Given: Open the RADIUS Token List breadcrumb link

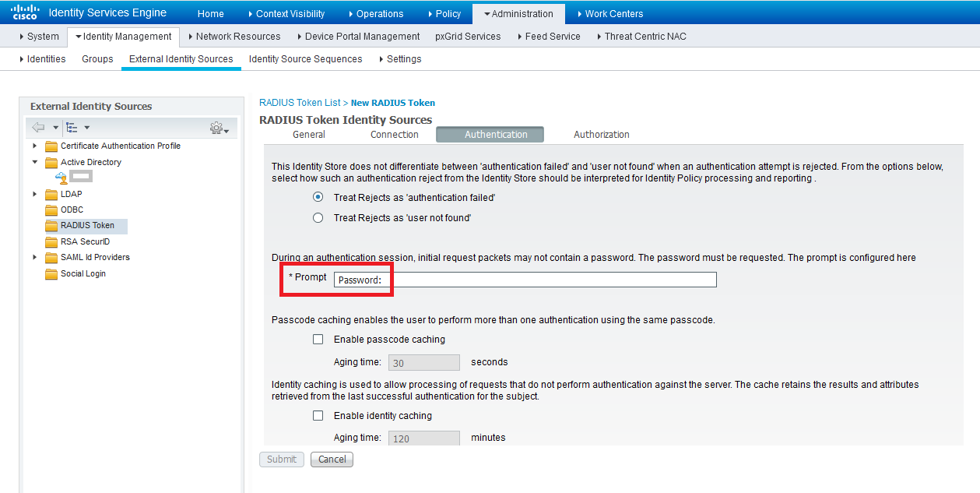Looking at the screenshot, I should [299, 102].
